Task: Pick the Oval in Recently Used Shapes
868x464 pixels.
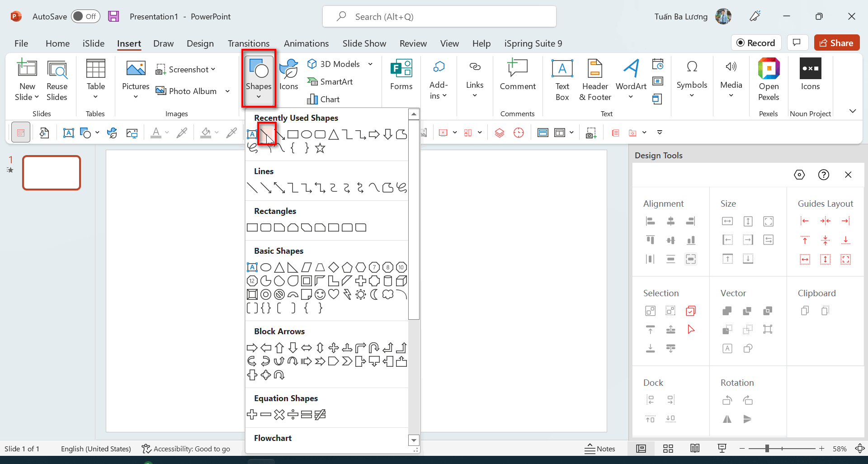Action: (x=307, y=134)
